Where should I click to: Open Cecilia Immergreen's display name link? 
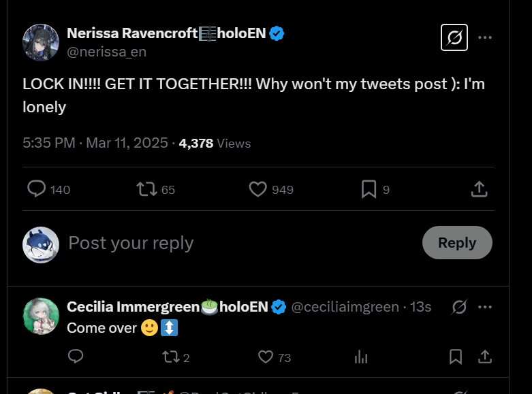pos(167,307)
